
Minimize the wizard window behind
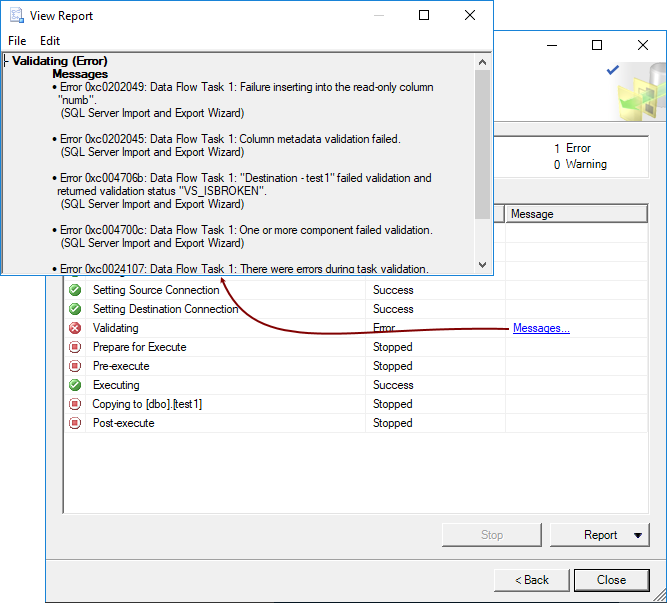click(x=552, y=45)
